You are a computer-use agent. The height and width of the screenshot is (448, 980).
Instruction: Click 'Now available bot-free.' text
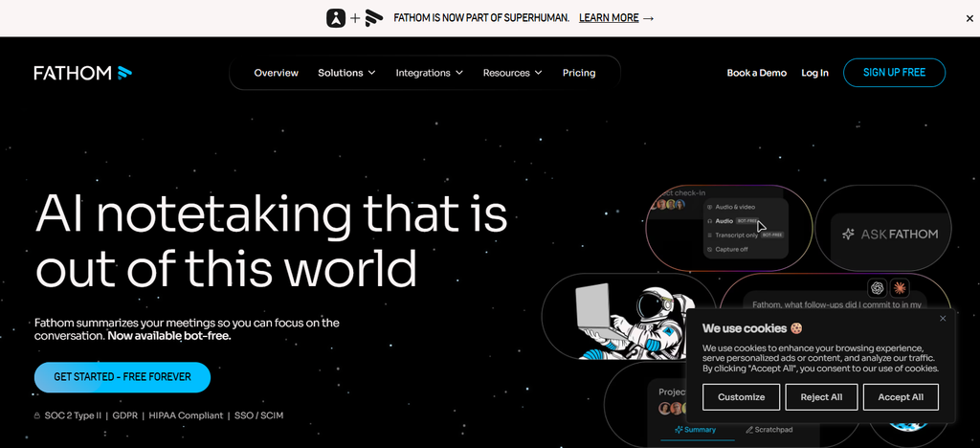click(x=169, y=336)
